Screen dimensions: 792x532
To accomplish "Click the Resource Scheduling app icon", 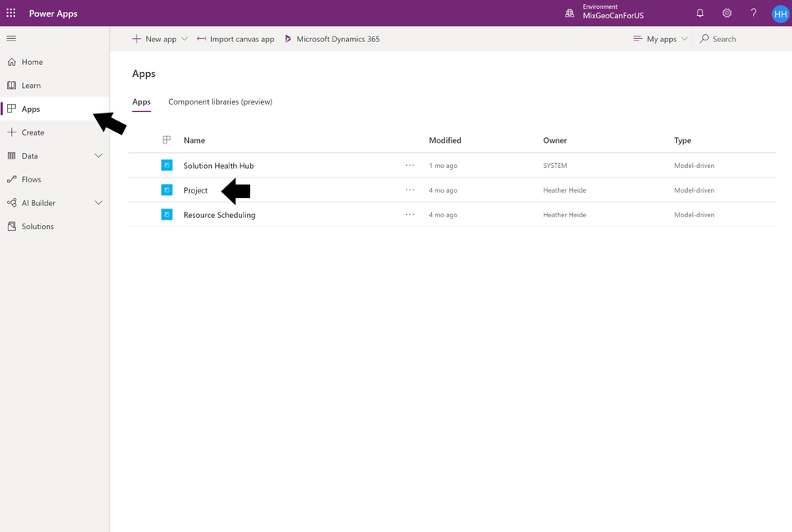I will [x=167, y=215].
